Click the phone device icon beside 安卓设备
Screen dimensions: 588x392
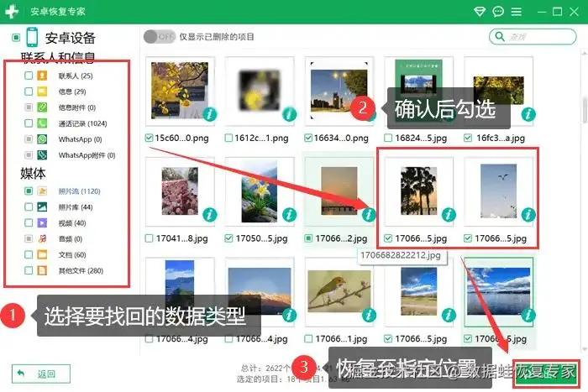coord(32,37)
